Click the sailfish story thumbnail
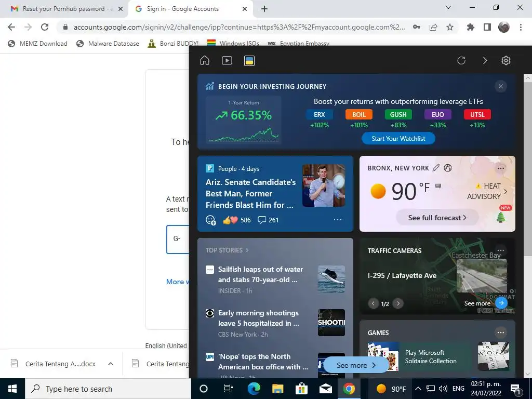This screenshot has height=399, width=532. (x=331, y=279)
